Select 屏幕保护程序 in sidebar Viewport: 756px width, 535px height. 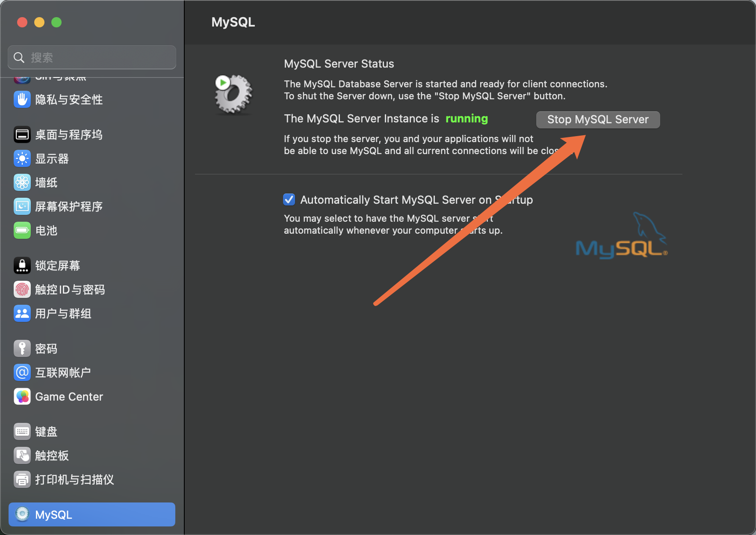point(69,207)
